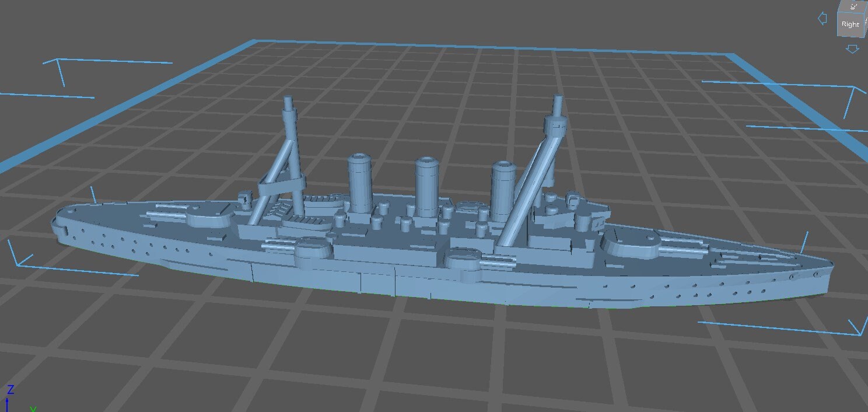This screenshot has width=868, height=412.
Task: Switch view by clicking the Right cube face label
Action: point(850,24)
